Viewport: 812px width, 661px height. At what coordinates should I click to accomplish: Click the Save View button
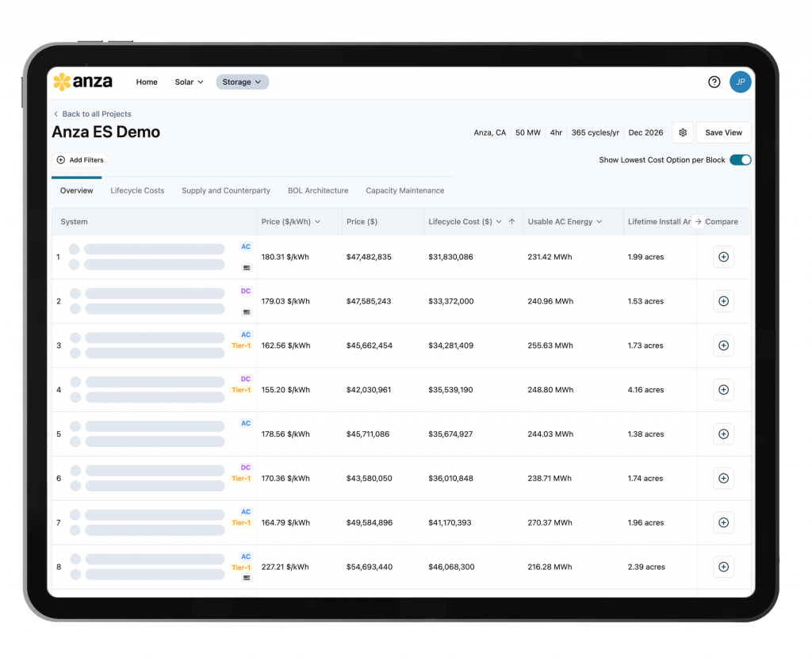pyautogui.click(x=723, y=133)
